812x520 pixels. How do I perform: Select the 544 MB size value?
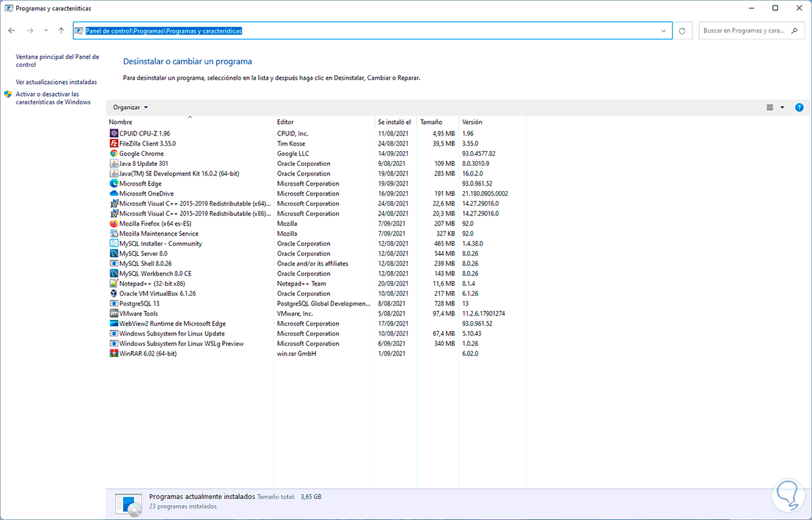click(x=443, y=253)
